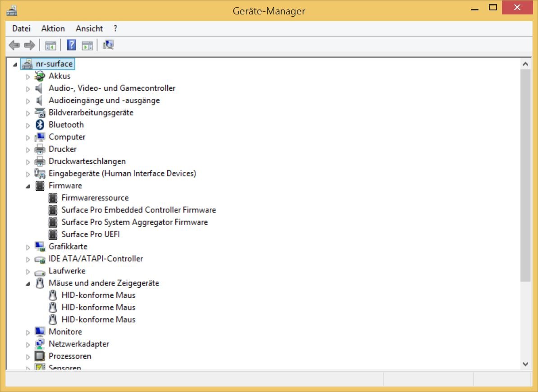The image size is (538, 392).
Task: Expand the Druckwarteschlangen category
Action: pos(28,162)
